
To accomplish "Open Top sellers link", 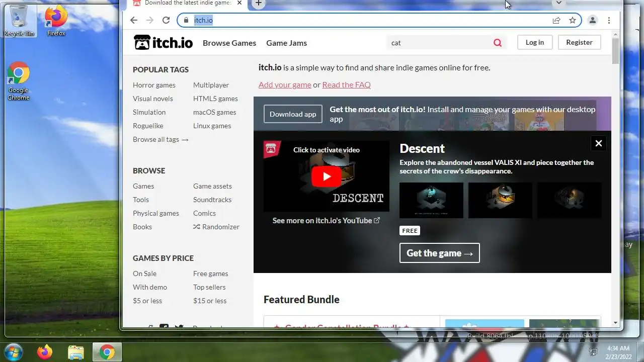I will (209, 287).
